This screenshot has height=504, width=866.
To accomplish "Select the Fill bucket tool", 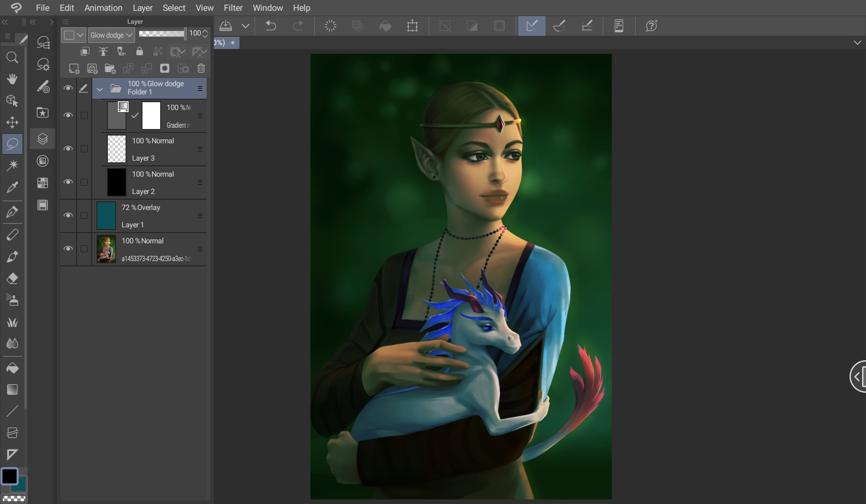I will tap(12, 368).
